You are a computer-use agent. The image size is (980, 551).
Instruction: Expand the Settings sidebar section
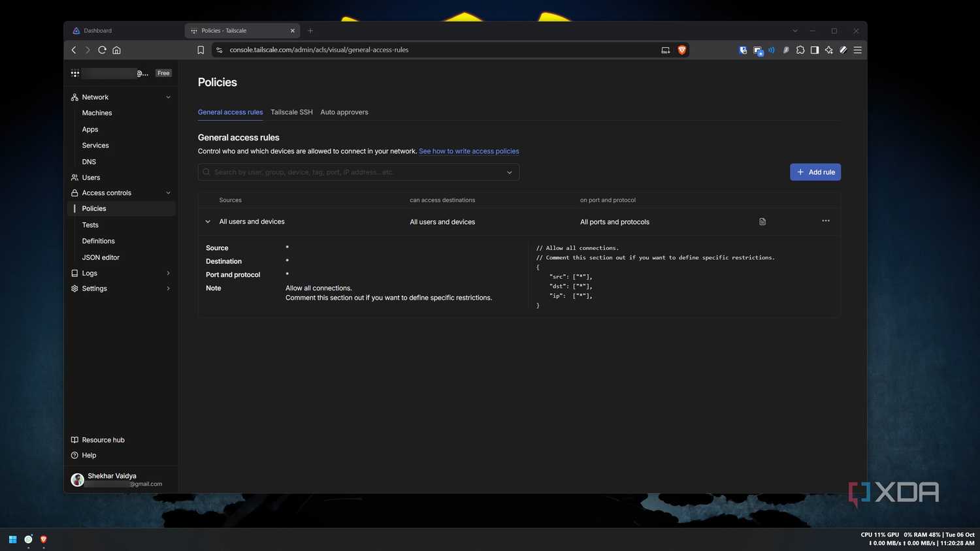tap(168, 289)
